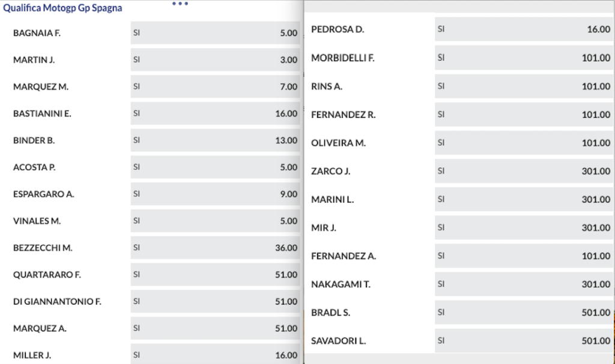The width and height of the screenshot is (615, 364).
Task: Pick the 101.00 odds for MORBIDELLI F.
Action: click(x=523, y=58)
